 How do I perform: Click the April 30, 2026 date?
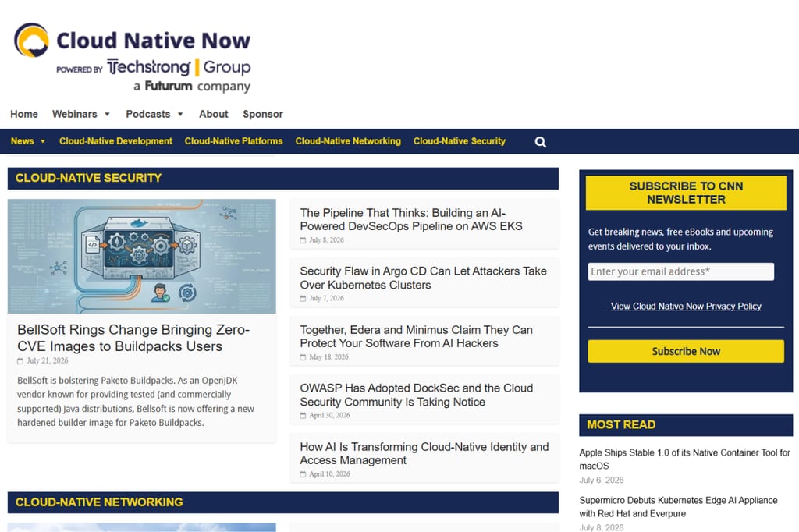tap(329, 415)
